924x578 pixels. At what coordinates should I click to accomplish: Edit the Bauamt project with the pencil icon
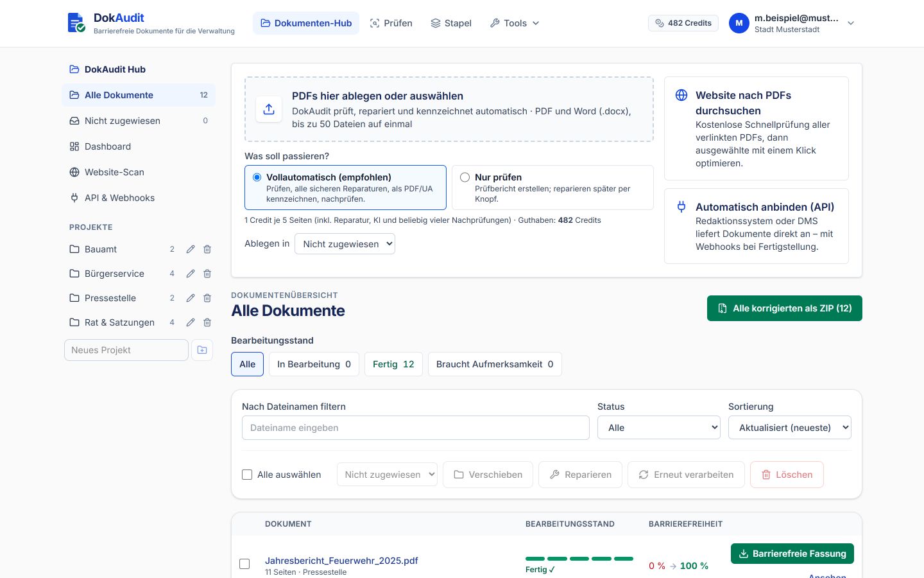click(191, 249)
